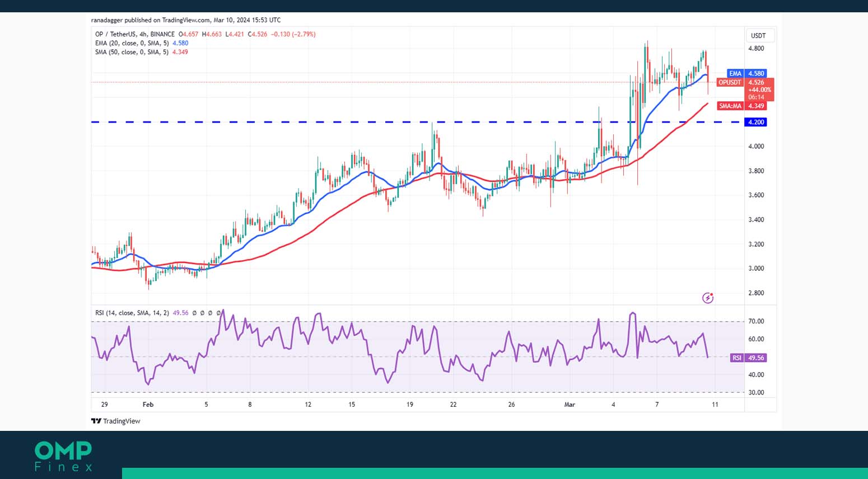Click the RSI 40.00 axis label
The image size is (868, 479).
pyautogui.click(x=756, y=375)
